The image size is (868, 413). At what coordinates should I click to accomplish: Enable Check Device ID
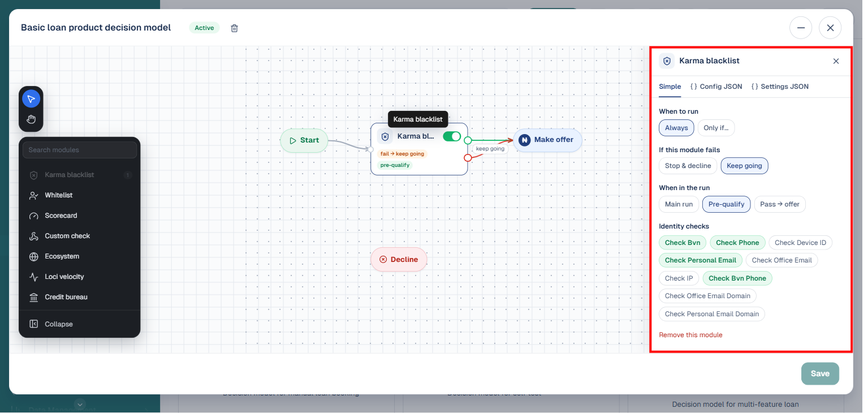[x=800, y=243]
